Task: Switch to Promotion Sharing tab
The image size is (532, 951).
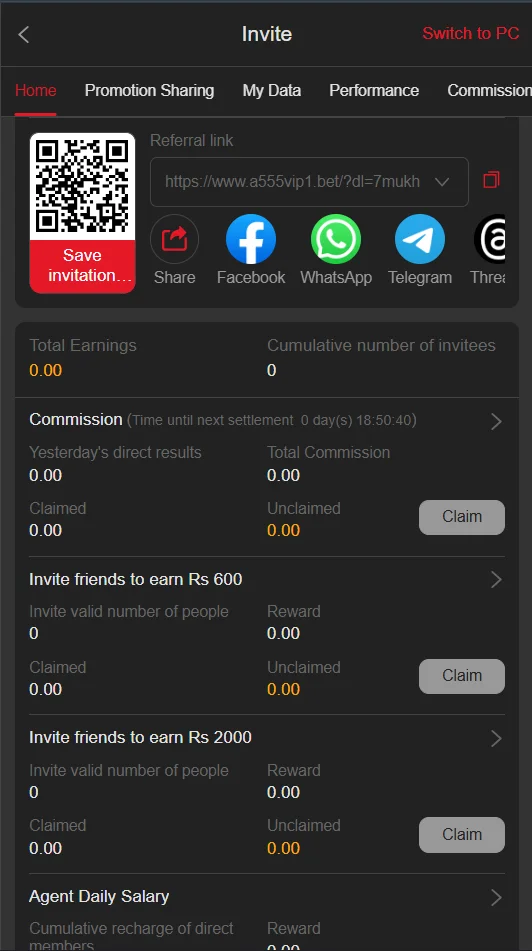Action: tap(149, 90)
